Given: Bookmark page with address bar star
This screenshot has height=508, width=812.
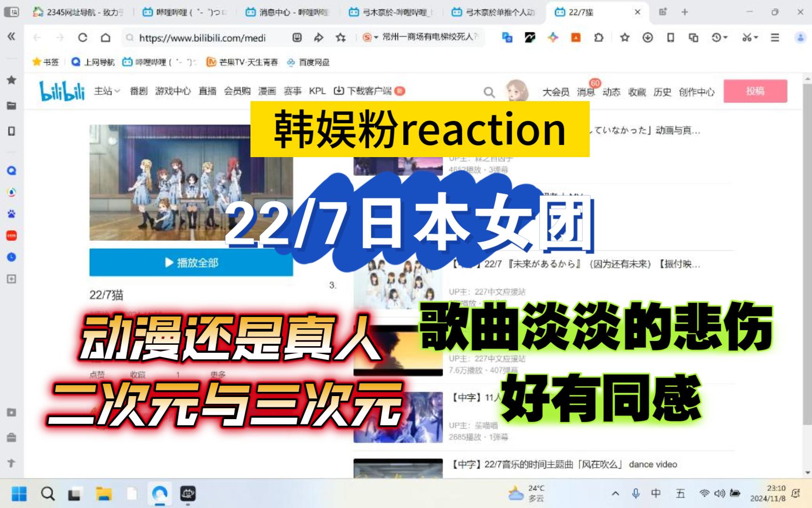Looking at the screenshot, I should 341,38.
